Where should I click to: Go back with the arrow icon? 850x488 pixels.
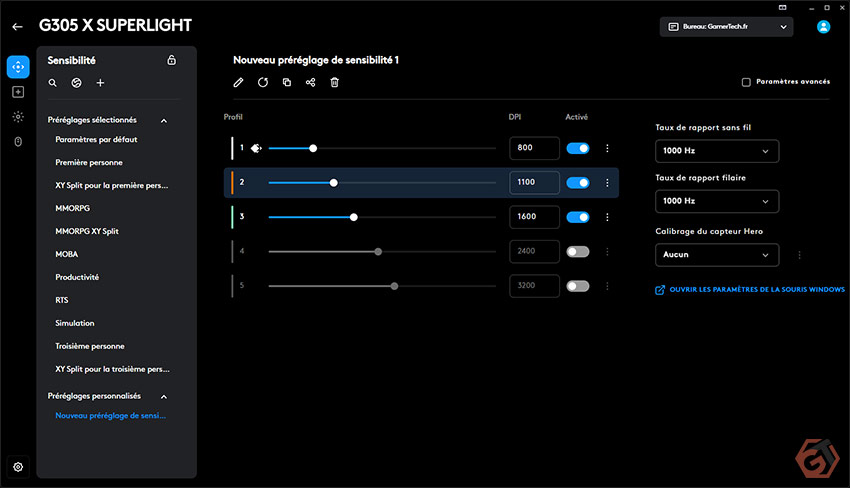17,27
